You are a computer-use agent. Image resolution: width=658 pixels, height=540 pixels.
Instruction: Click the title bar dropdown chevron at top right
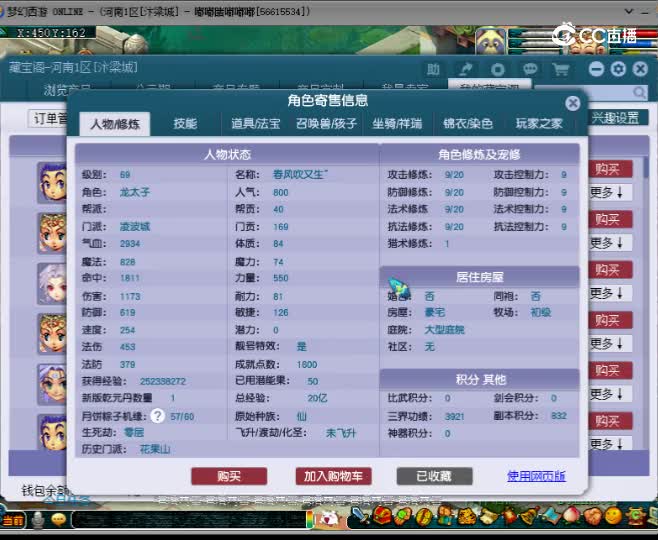(629, 11)
